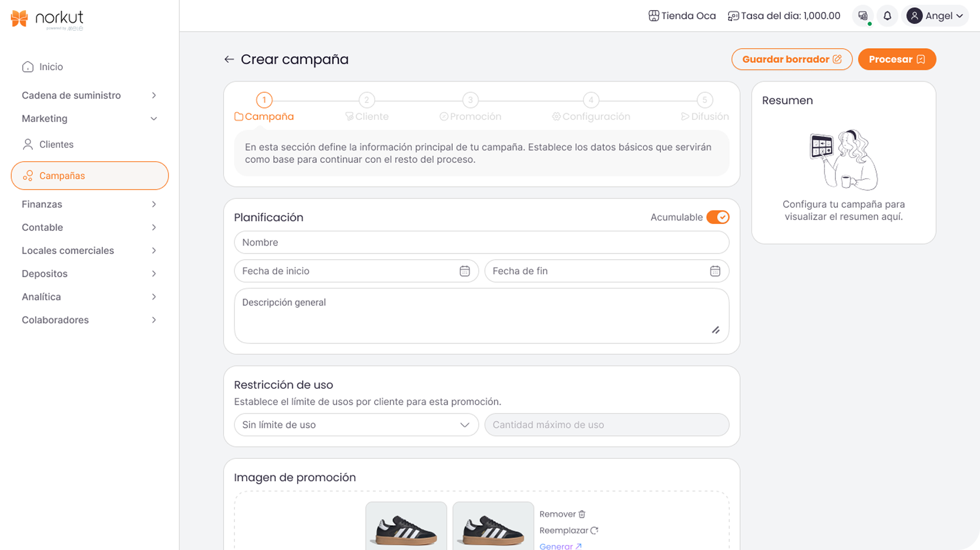Image resolution: width=980 pixels, height=550 pixels.
Task: Open the Inicio home icon
Action: [x=27, y=66]
